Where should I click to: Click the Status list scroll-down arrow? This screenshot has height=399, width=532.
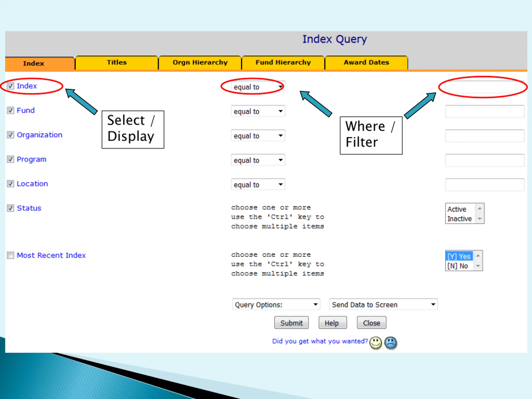tap(480, 219)
